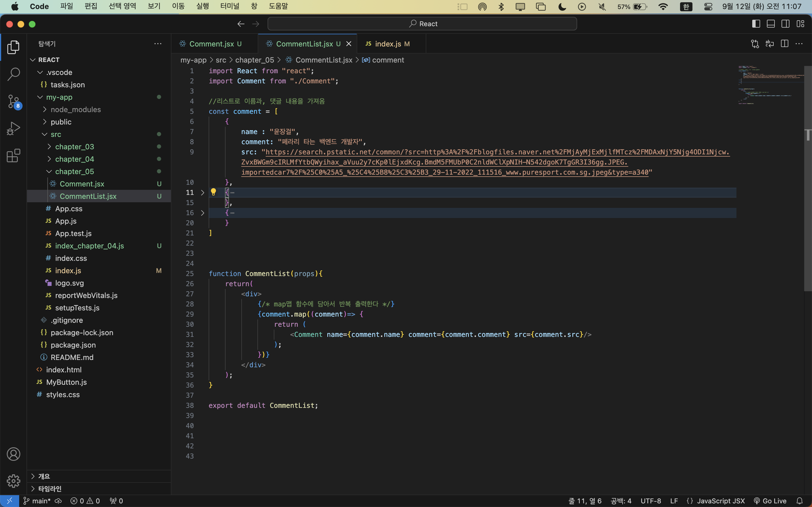Viewport: 812px width, 507px height.
Task: Expand the 타임라인 section
Action: [x=50, y=489]
